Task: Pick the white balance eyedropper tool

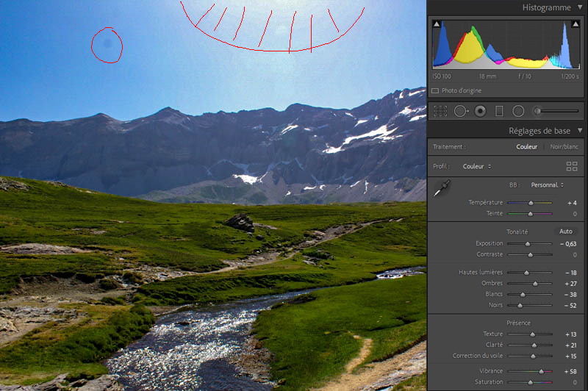Action: pos(442,188)
